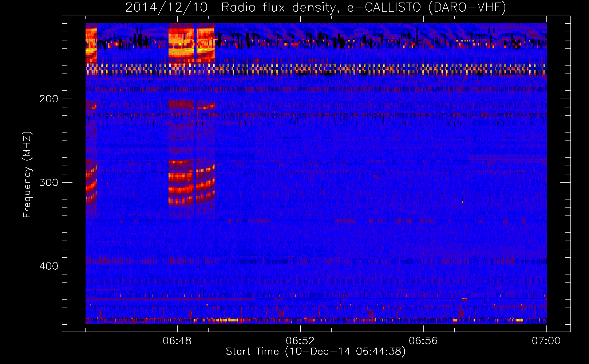Select the 07:00 time tick label
This screenshot has height=364, width=589.
point(546,341)
